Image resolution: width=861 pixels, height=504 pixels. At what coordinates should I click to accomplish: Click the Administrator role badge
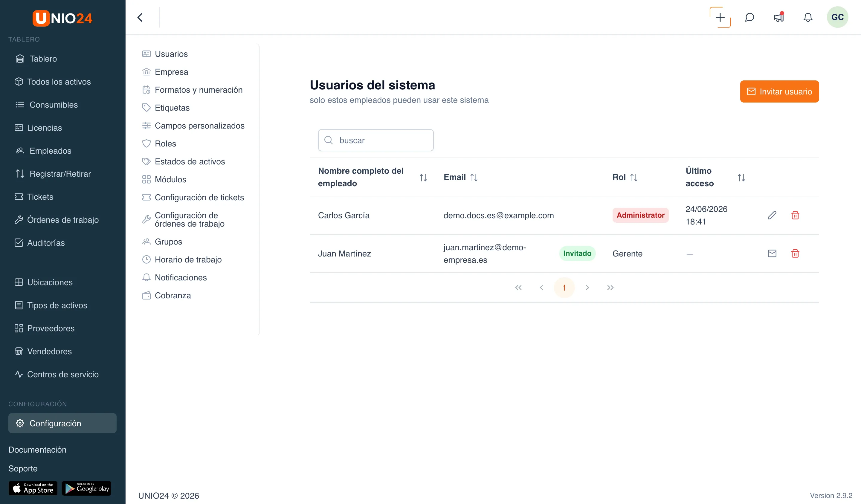pyautogui.click(x=640, y=215)
